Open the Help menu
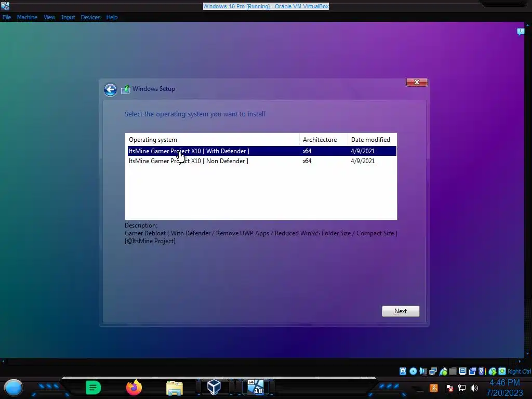 (x=112, y=17)
